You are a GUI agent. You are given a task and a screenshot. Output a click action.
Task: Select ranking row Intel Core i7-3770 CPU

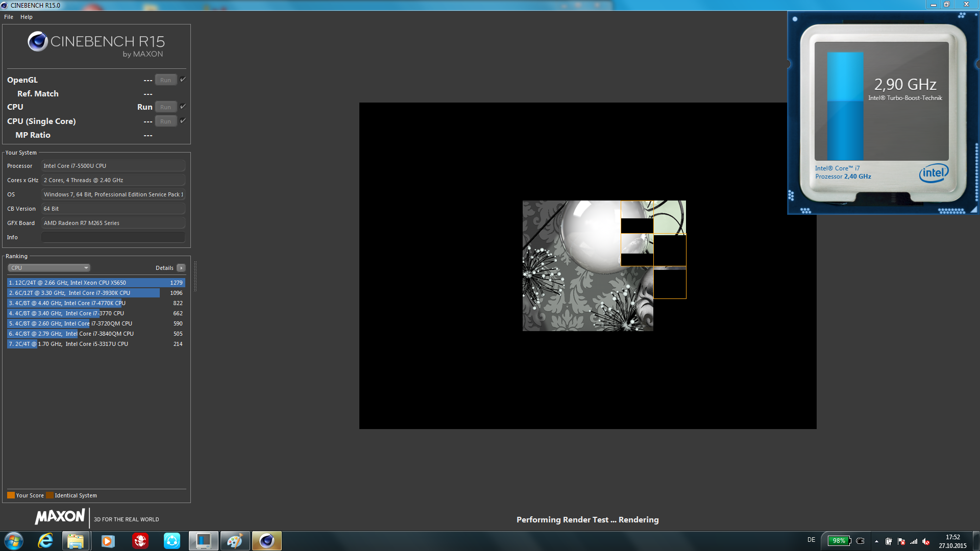tap(96, 313)
